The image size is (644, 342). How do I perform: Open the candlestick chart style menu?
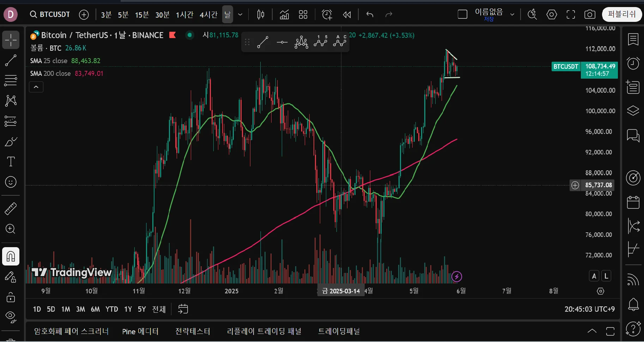pos(261,14)
